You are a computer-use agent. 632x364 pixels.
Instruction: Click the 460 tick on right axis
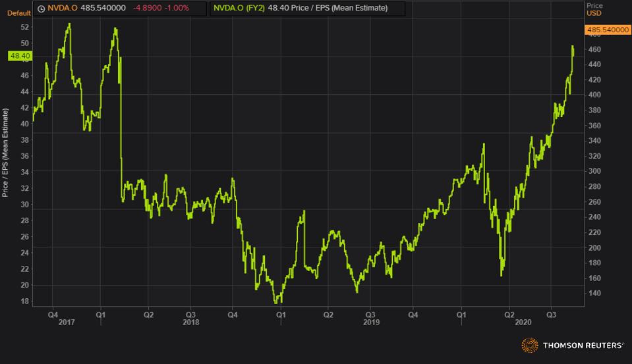pos(594,49)
